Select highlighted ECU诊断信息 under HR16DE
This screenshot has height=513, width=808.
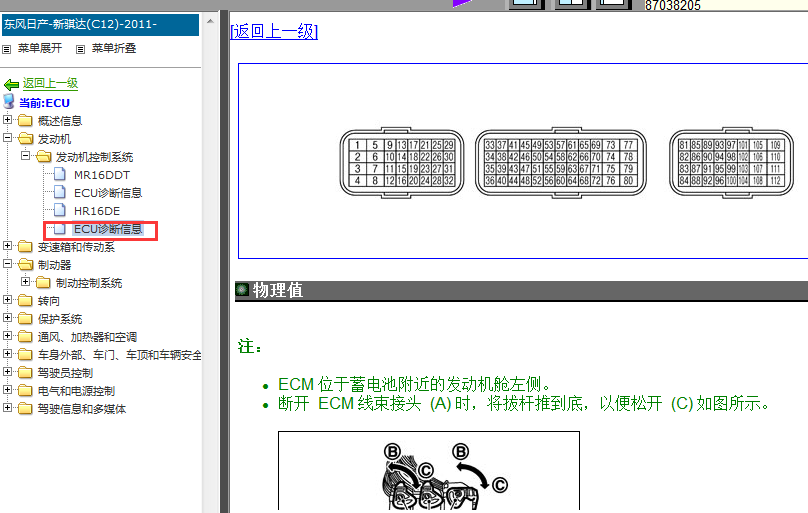click(x=108, y=229)
